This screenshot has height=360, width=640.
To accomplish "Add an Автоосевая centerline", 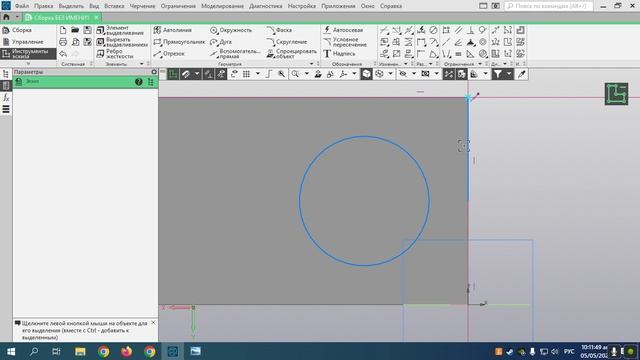I will [343, 30].
